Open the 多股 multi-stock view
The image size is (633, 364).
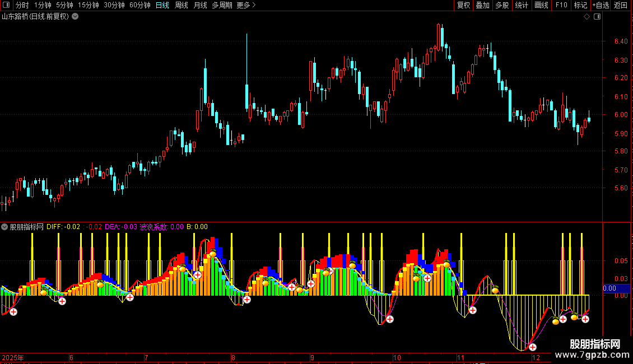tap(502, 5)
